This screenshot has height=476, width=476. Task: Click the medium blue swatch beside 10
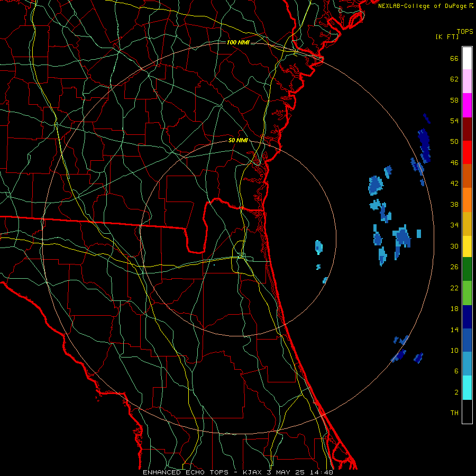[467, 340]
